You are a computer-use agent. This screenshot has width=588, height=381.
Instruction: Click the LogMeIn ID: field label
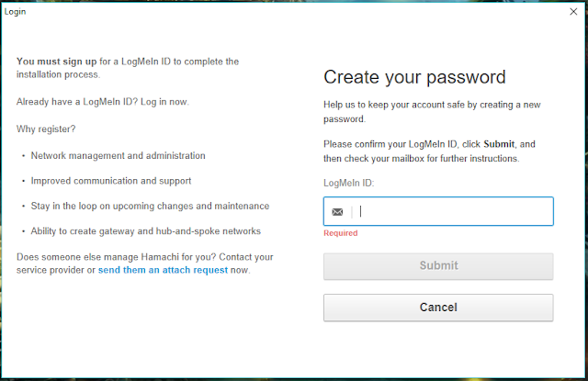click(349, 184)
